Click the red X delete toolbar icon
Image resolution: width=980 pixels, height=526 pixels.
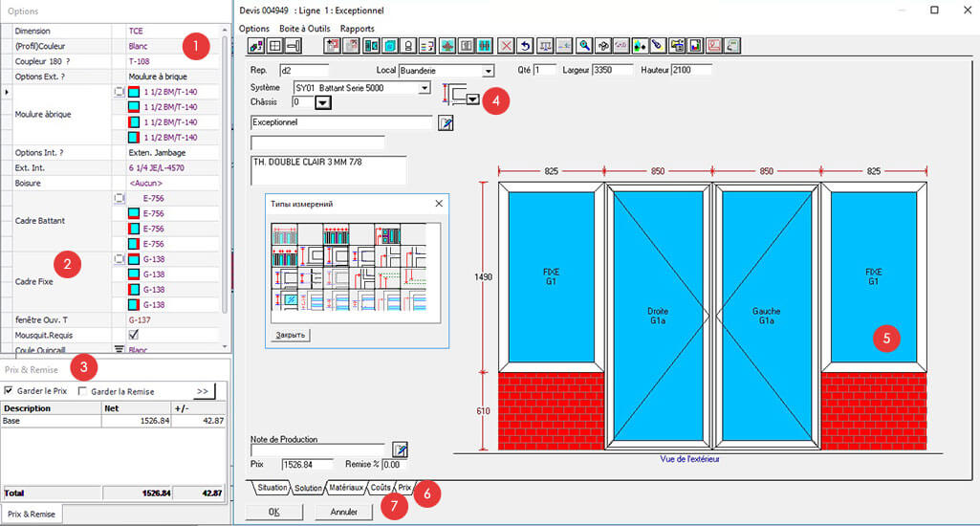click(507, 45)
